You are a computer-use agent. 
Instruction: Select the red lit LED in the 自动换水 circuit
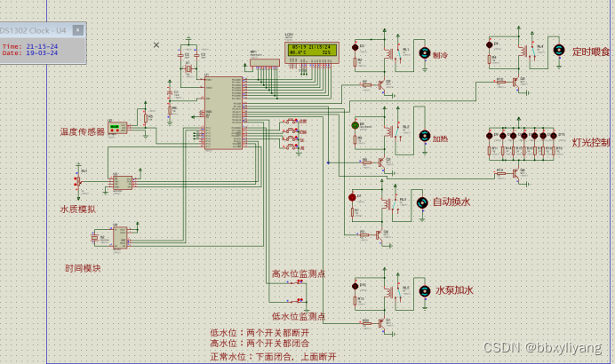(352, 197)
